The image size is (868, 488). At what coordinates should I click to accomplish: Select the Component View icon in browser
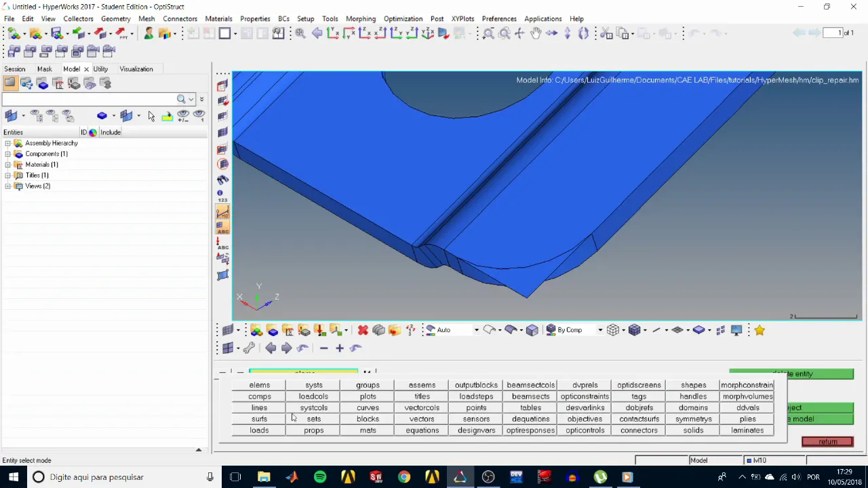pyautogui.click(x=43, y=83)
